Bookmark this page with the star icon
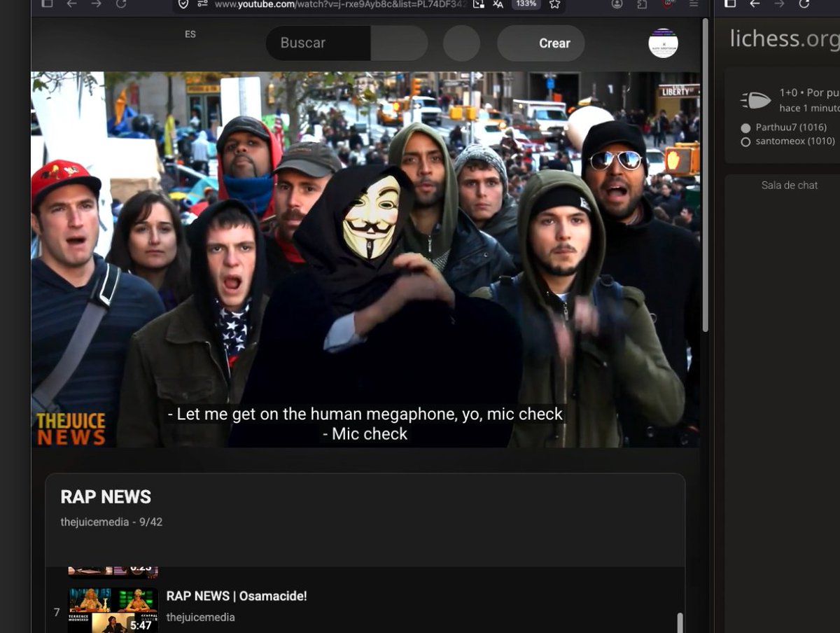840x633 pixels. pos(554,4)
